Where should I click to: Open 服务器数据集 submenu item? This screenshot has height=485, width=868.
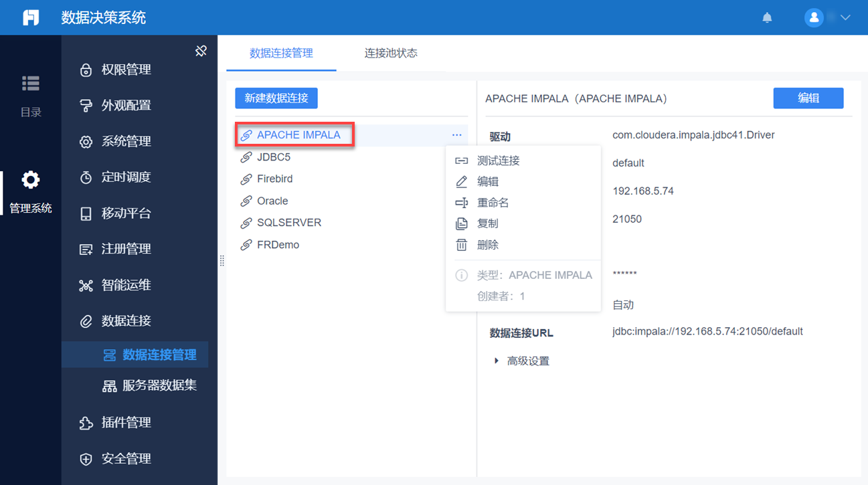tap(159, 385)
